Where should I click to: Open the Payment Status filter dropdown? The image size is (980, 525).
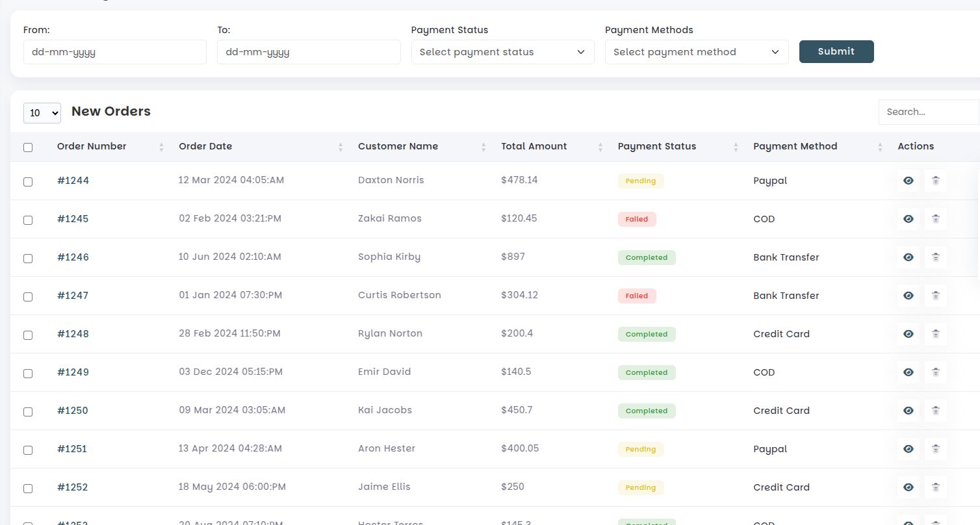[502, 52]
